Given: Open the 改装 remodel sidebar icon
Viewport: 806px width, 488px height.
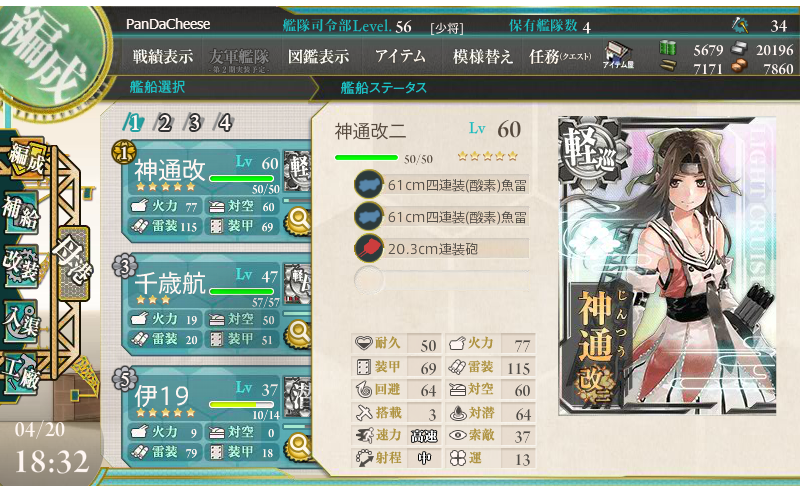Looking at the screenshot, I should [x=21, y=265].
